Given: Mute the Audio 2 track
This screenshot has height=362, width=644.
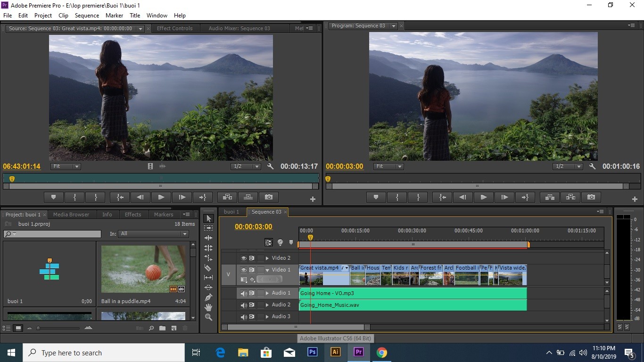Looking at the screenshot, I should [244, 305].
